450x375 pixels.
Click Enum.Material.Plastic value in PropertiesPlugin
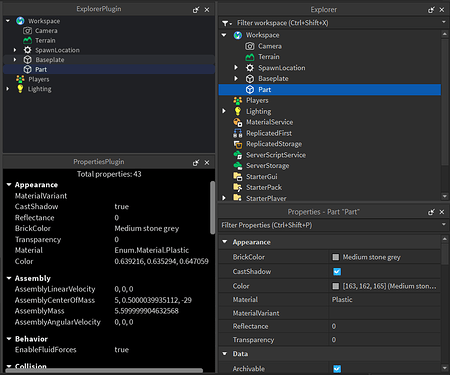coord(152,250)
